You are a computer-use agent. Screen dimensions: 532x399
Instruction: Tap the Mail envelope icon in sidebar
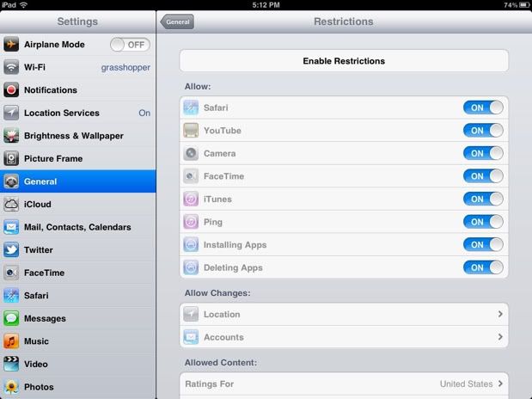pos(11,227)
